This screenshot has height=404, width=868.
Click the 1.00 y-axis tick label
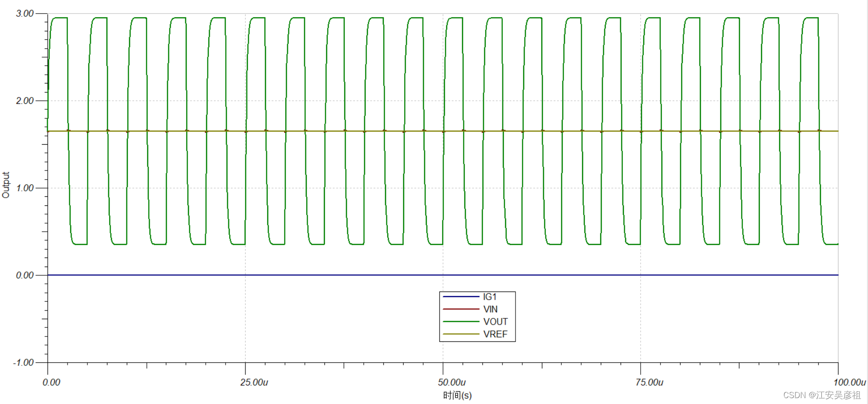25,188
